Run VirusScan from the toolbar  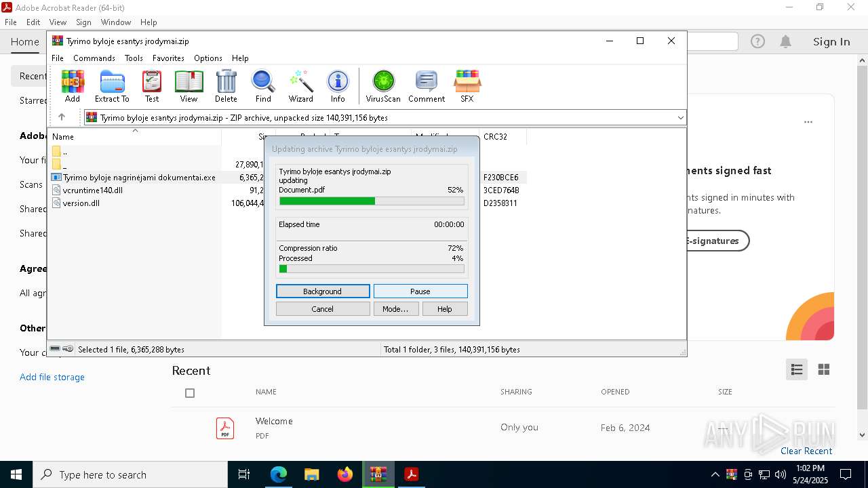(383, 86)
